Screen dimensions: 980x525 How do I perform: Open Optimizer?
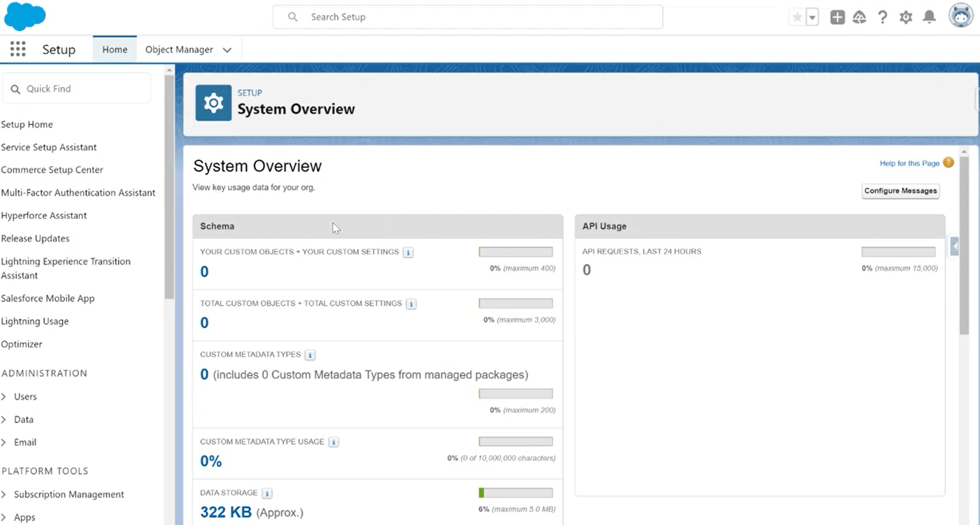[x=22, y=344]
